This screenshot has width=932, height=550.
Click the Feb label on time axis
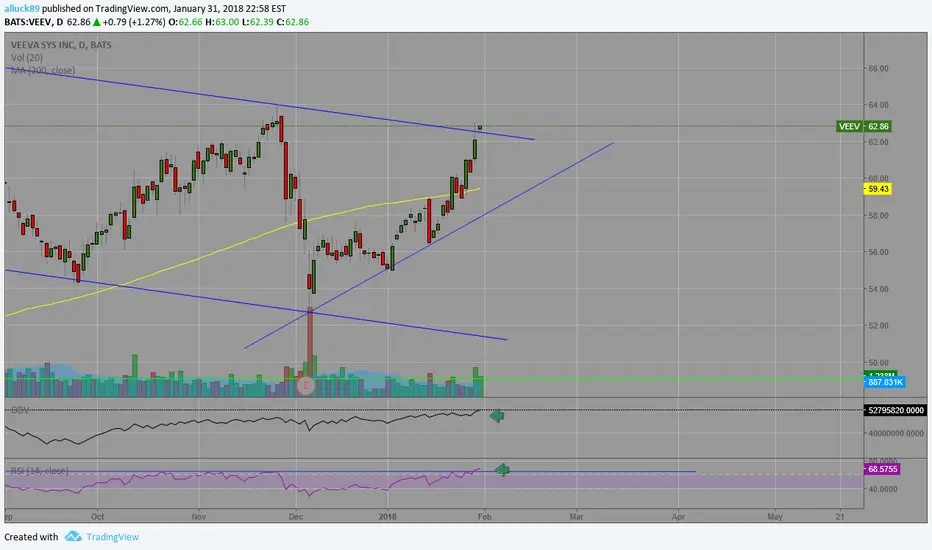tap(484, 517)
